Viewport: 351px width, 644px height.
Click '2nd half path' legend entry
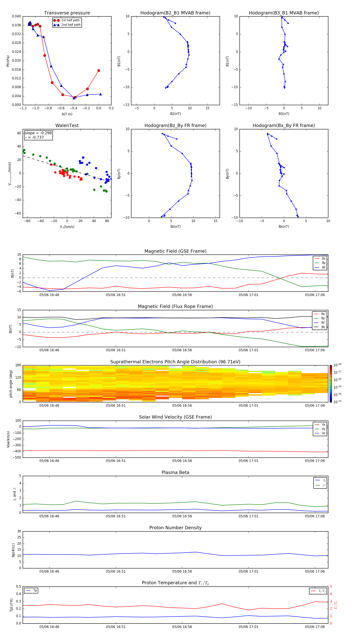[x=67, y=25]
